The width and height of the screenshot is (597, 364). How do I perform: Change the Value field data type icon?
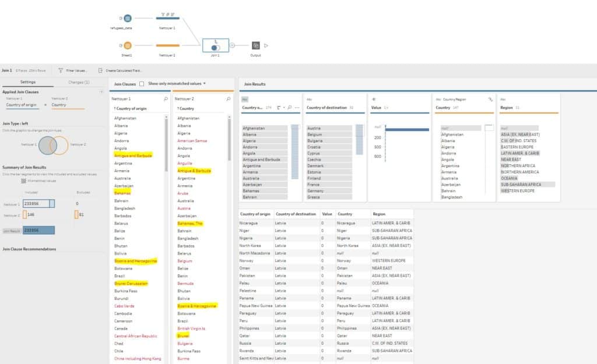pos(374,99)
